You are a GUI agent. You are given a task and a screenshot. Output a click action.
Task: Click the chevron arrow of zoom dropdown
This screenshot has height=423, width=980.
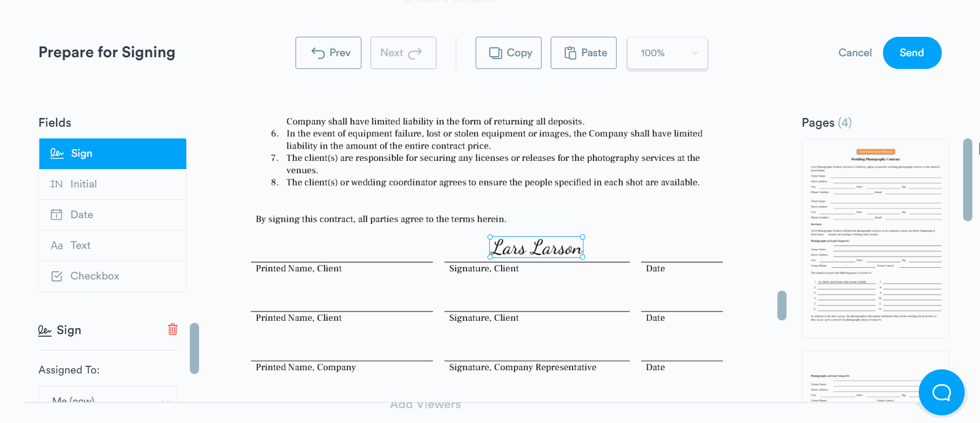(x=695, y=53)
